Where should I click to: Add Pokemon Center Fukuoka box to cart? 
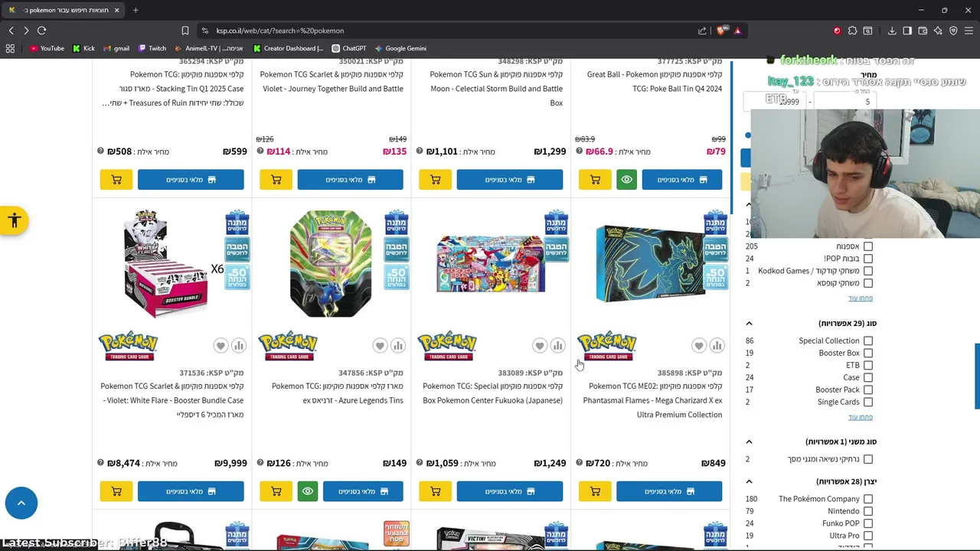pos(435,491)
